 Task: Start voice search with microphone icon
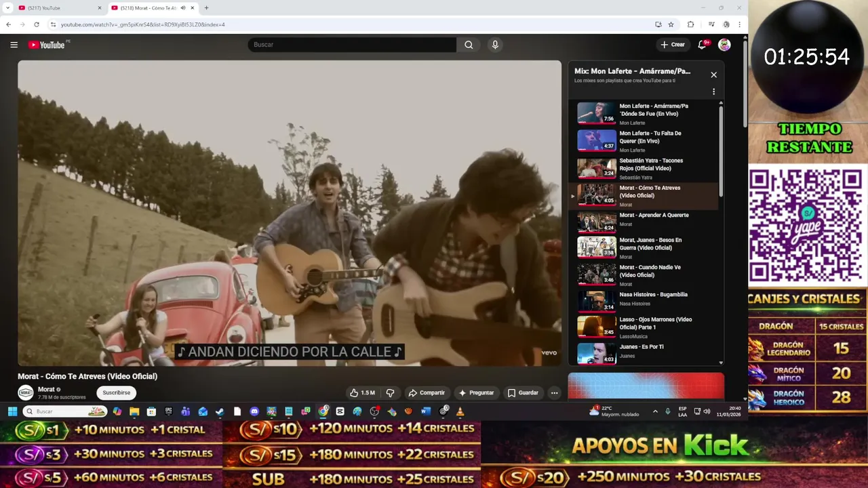tap(495, 45)
